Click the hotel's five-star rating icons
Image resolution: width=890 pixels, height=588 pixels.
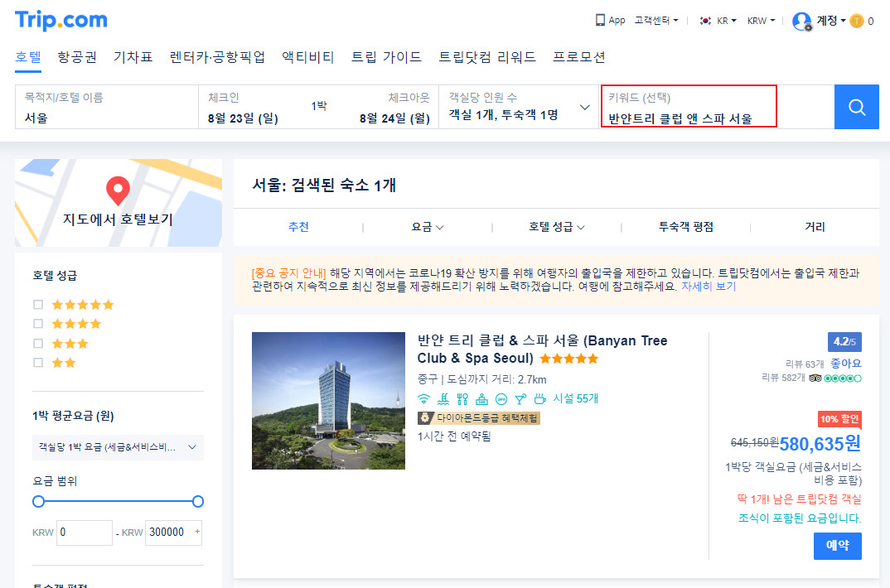pos(569,359)
